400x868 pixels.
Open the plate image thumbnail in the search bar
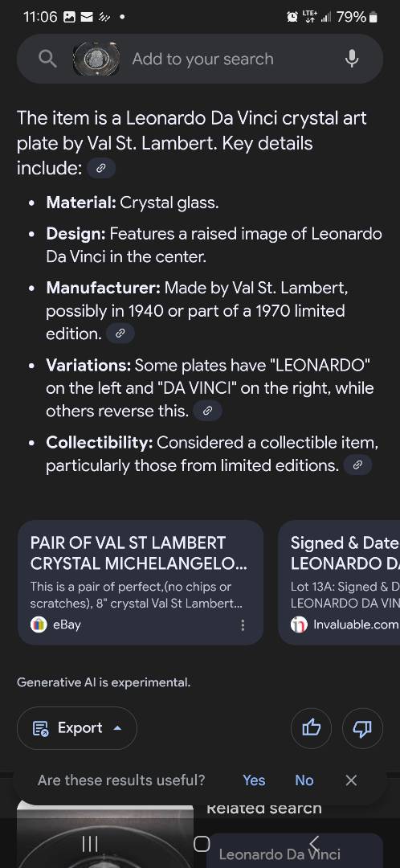click(x=96, y=59)
